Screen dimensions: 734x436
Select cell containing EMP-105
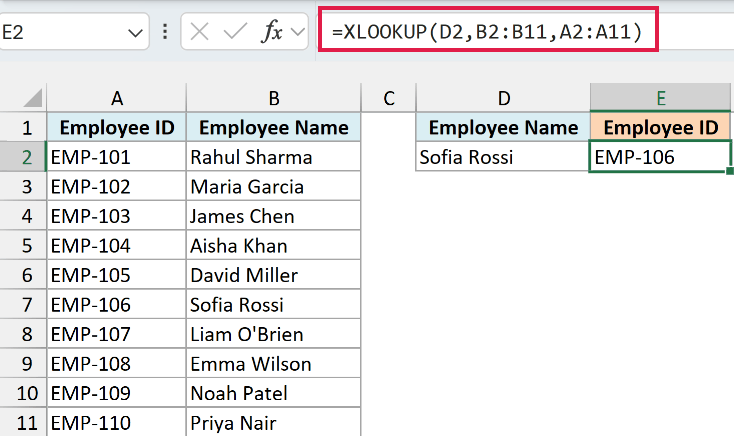tap(117, 275)
